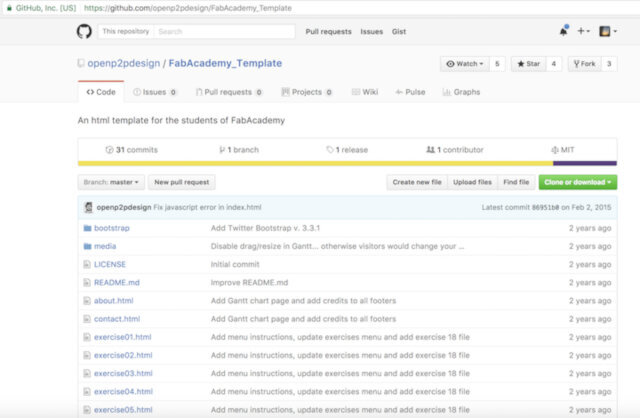This screenshot has height=418, width=640.
Task: Click Issues in top navigation bar
Action: click(x=371, y=31)
